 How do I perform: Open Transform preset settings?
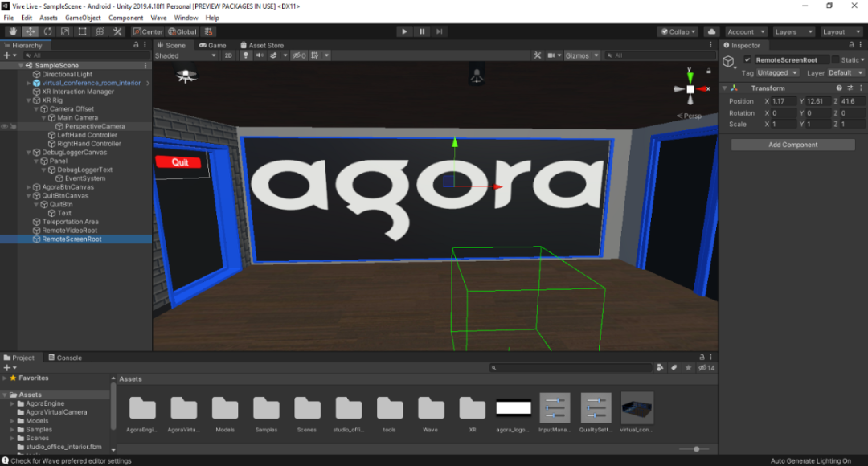click(850, 88)
